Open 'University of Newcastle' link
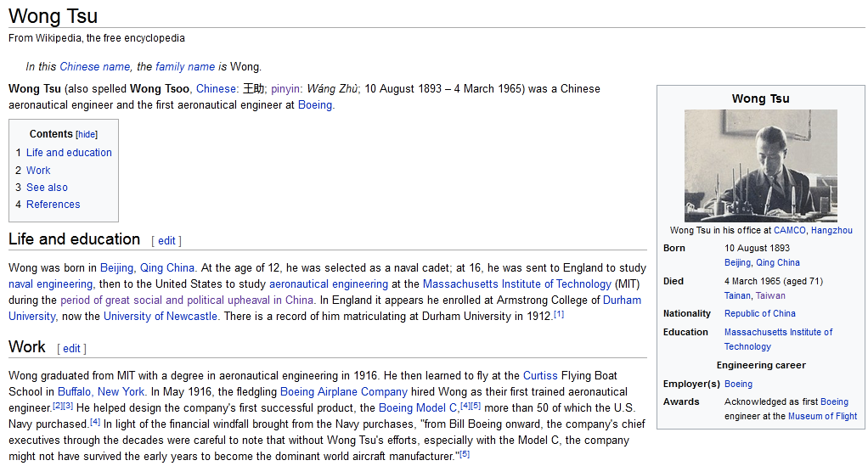868x466 pixels. (161, 316)
